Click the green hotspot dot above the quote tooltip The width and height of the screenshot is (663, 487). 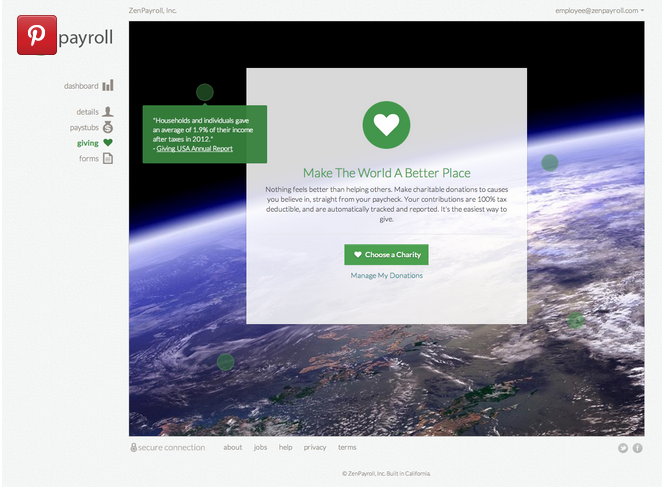205,93
